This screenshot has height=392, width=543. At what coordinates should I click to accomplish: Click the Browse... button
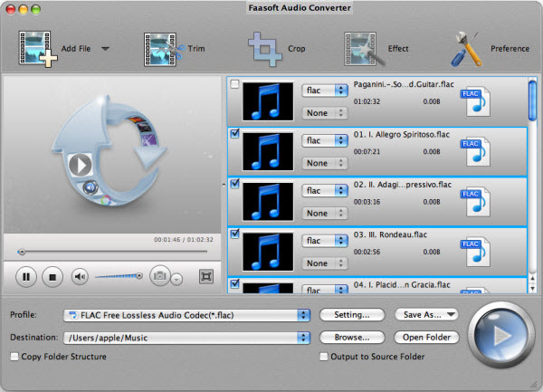[x=352, y=338]
